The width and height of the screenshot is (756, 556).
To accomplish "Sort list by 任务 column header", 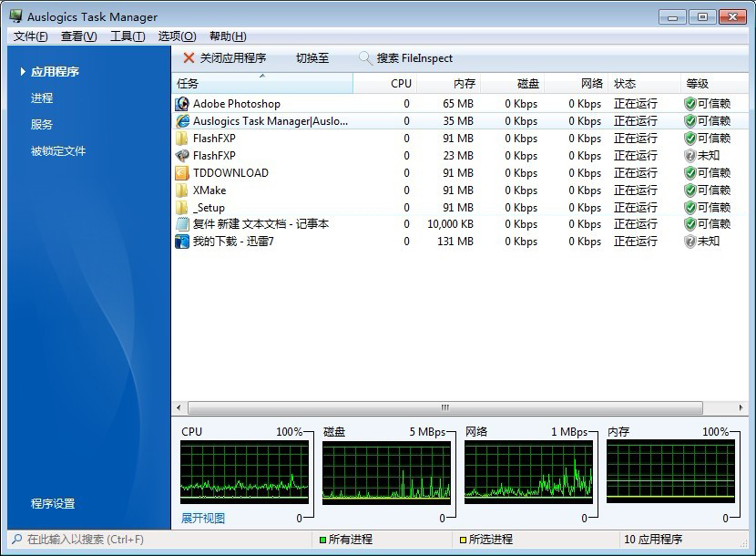I will 261,83.
